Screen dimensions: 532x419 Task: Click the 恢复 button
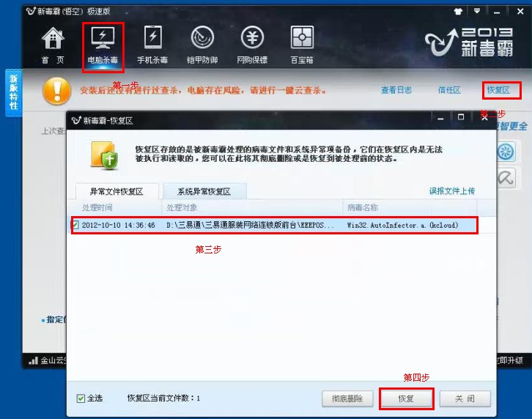[406, 398]
